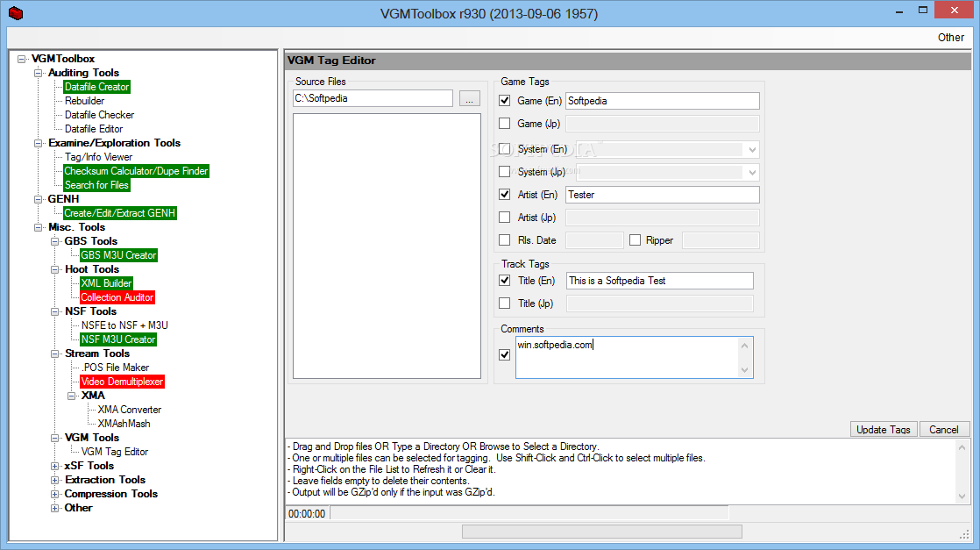Click the Source Files path field
Image resolution: width=980 pixels, height=550 pixels.
click(x=373, y=98)
